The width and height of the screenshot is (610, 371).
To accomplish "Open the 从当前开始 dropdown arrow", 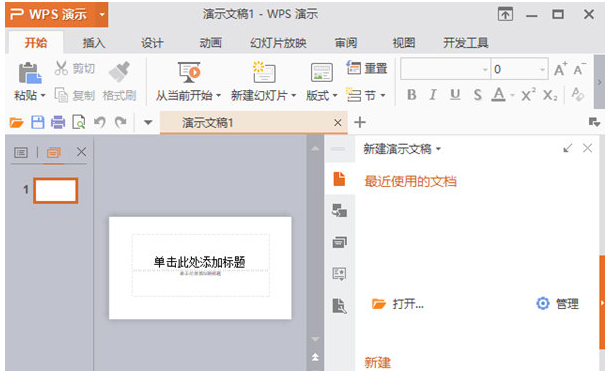I will [219, 96].
